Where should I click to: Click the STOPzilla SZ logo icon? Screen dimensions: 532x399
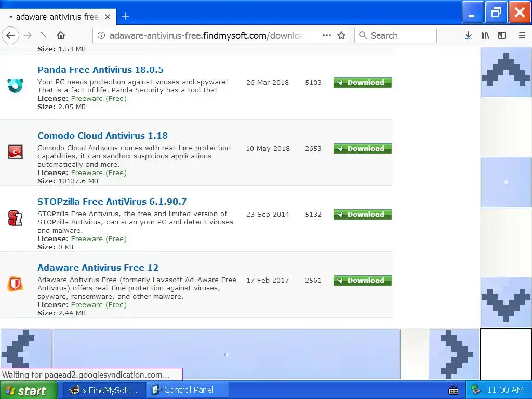pyautogui.click(x=15, y=218)
